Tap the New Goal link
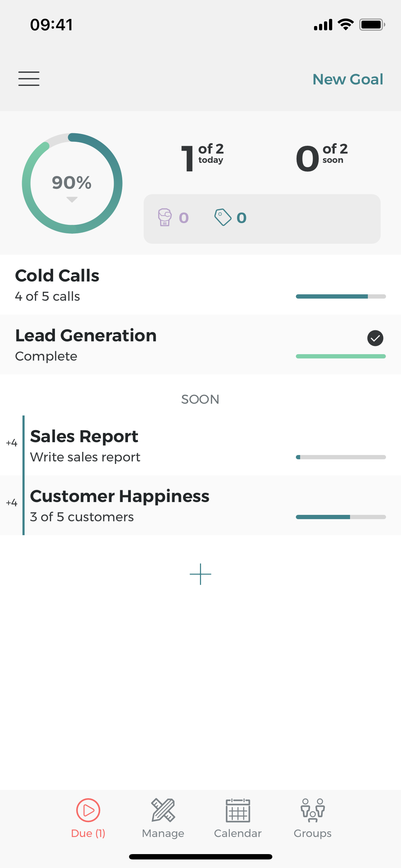 point(348,79)
